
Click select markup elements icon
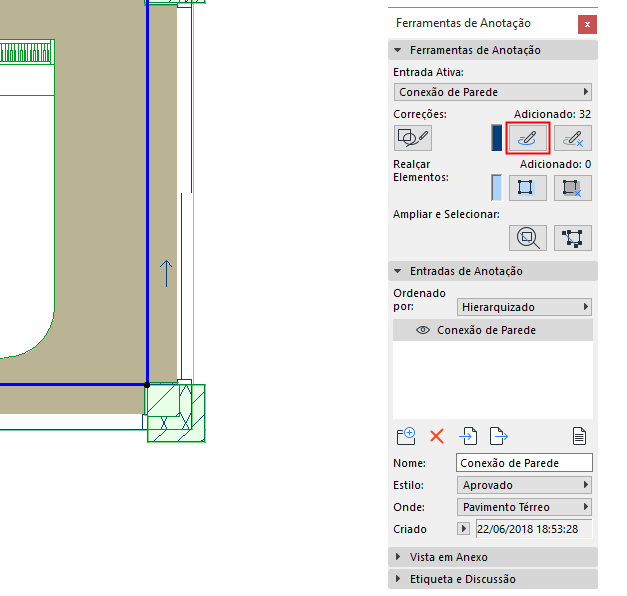click(573, 238)
